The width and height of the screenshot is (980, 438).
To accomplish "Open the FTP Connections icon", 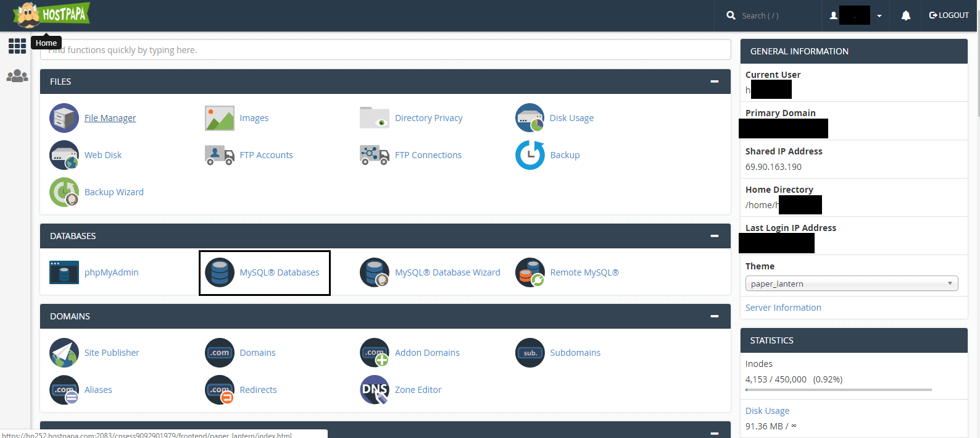I will (x=375, y=155).
